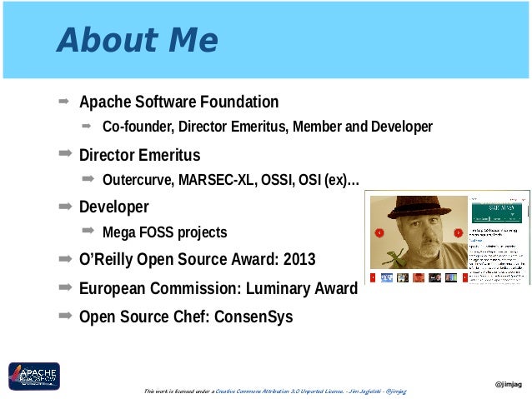Screen dimensions: 532x399
Task: Click the 'Mega FOSS projects' sub-bullet
Action: point(164,232)
